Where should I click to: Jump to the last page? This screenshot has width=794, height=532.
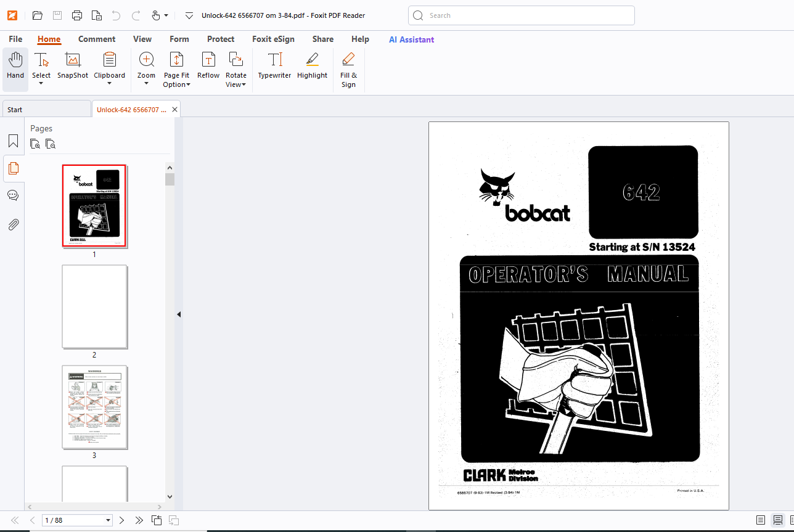coord(139,520)
